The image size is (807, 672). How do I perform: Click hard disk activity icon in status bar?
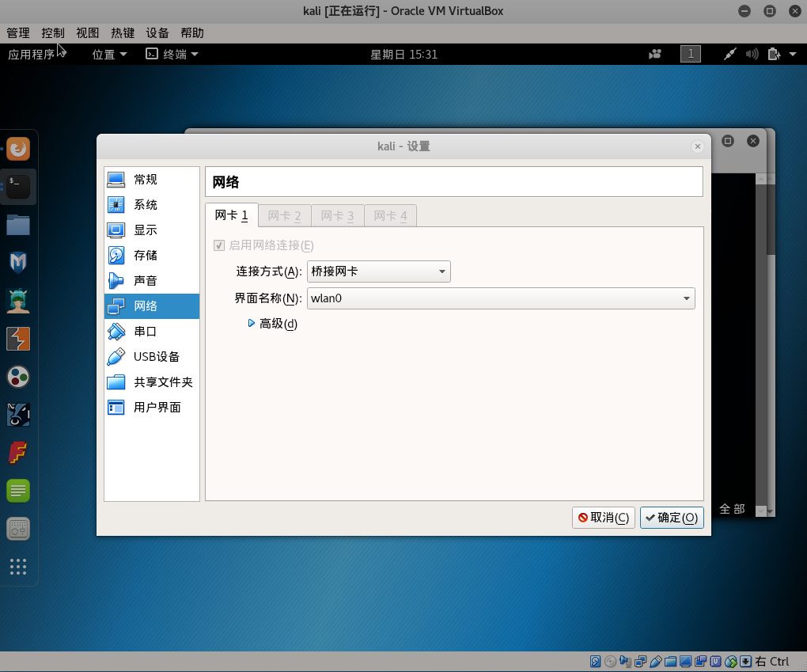tap(595, 662)
